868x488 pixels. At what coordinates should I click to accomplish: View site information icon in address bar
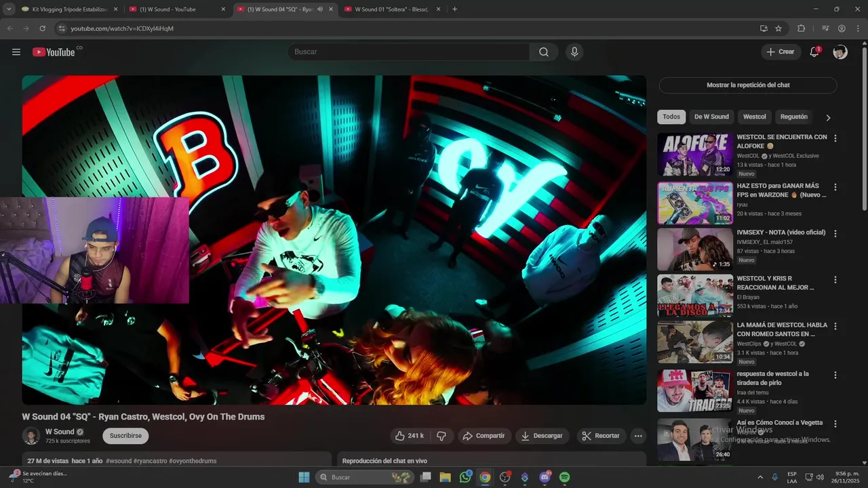[x=62, y=28]
